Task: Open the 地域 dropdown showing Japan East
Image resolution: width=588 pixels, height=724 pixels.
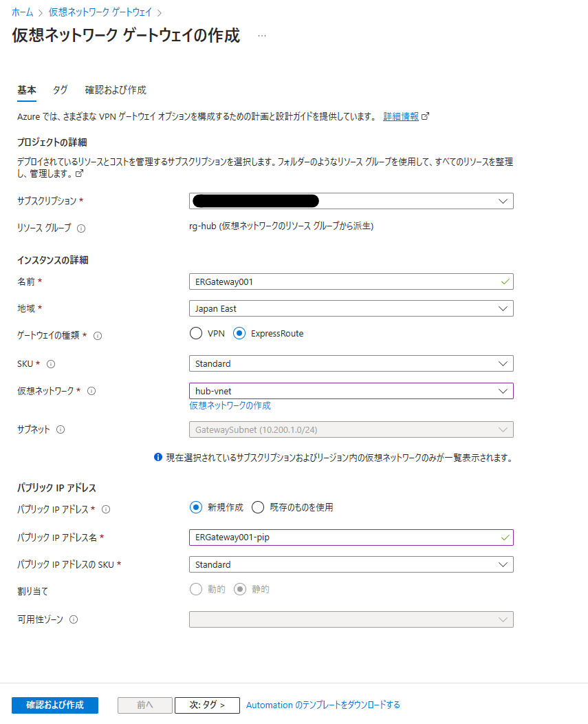Action: tap(351, 308)
